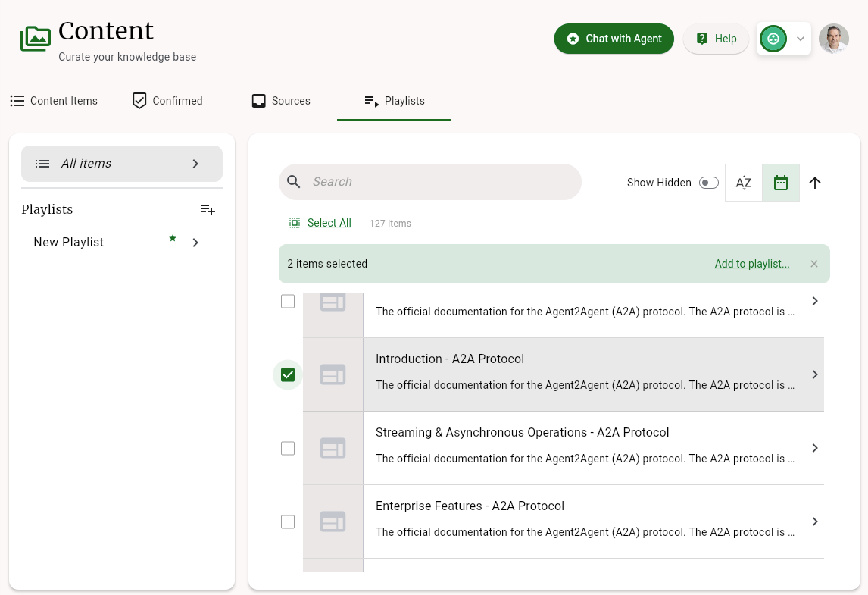The image size is (868, 595).
Task: Click the add new playlist icon
Action: (208, 210)
